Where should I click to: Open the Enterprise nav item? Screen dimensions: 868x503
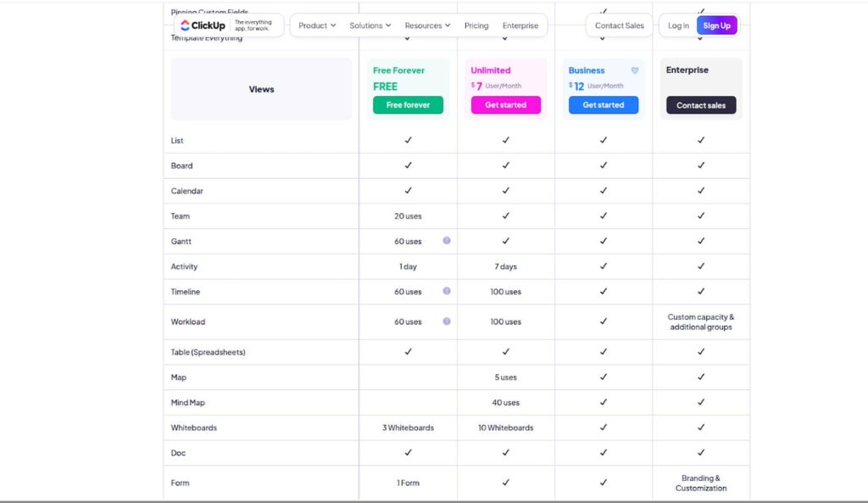coord(520,25)
